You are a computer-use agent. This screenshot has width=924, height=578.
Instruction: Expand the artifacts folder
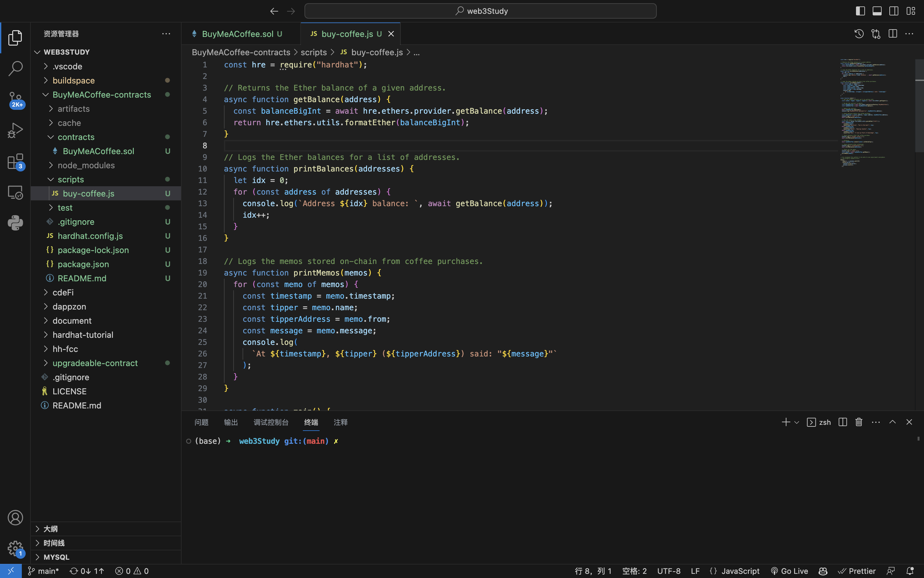(106, 109)
